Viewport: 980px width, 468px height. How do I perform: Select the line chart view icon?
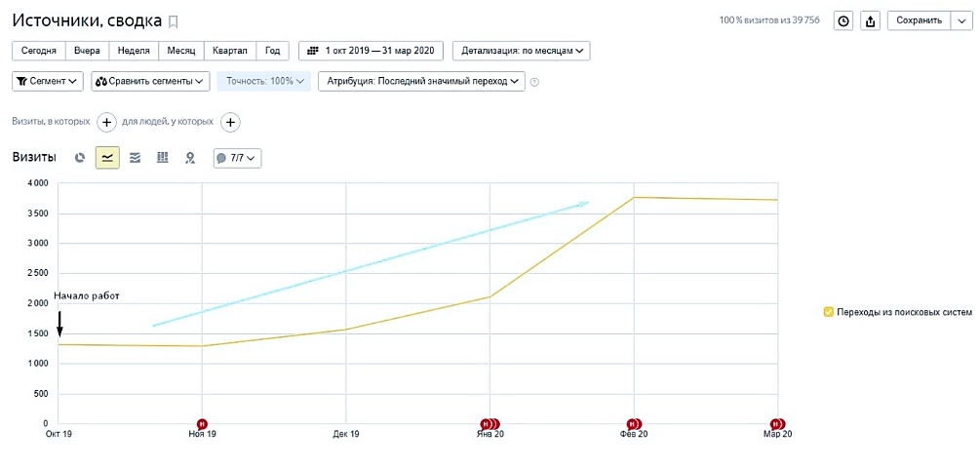tap(107, 158)
